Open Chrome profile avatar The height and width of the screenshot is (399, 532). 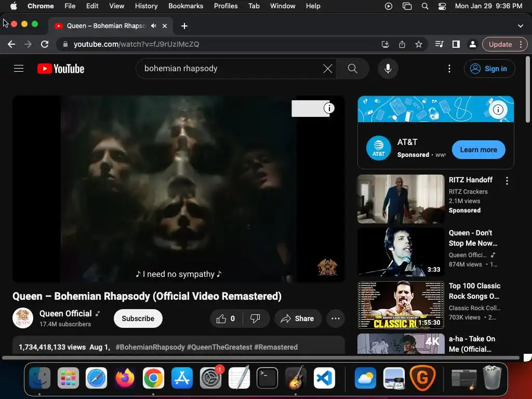(x=472, y=44)
